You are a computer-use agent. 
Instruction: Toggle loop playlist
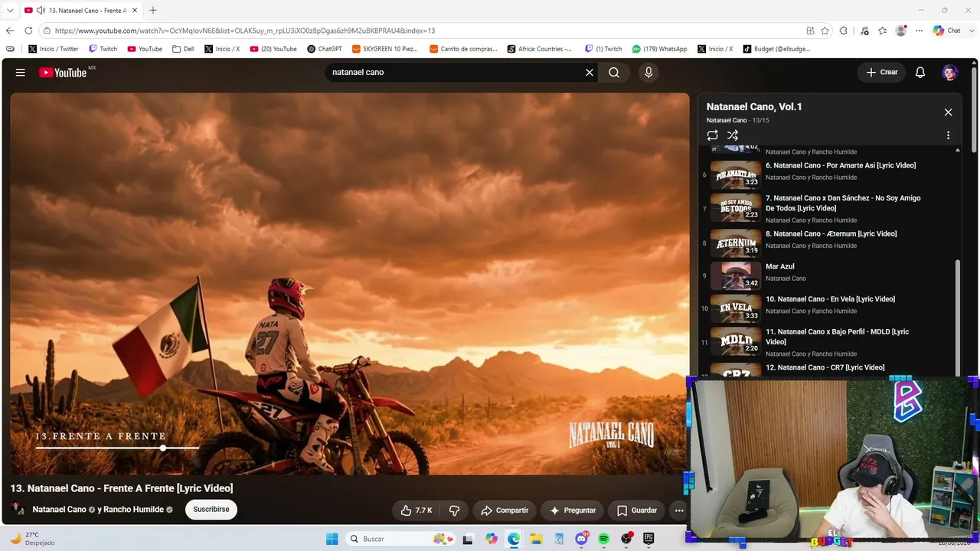click(713, 135)
